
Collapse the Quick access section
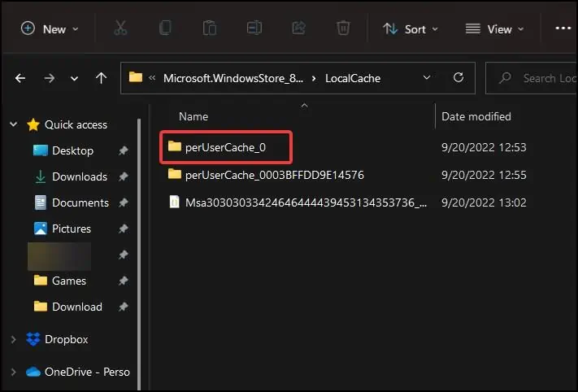(13, 124)
